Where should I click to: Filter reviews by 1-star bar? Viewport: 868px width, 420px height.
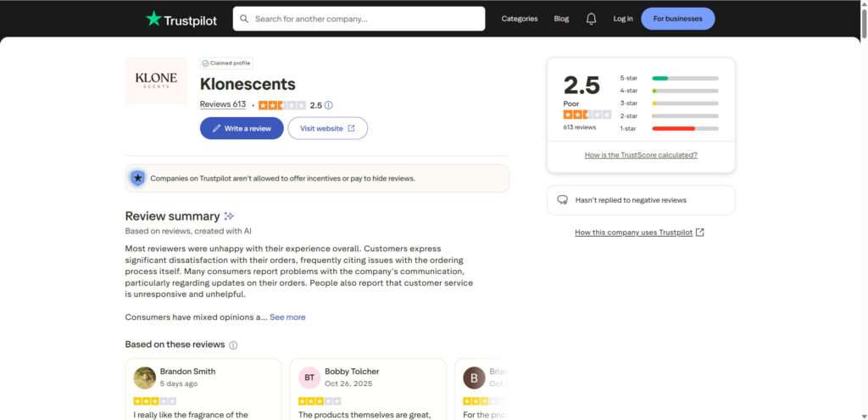coord(685,128)
